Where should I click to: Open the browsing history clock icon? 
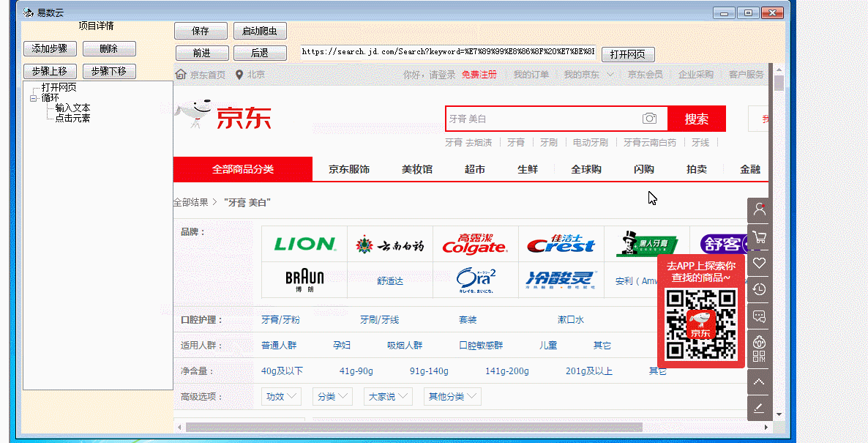(760, 290)
